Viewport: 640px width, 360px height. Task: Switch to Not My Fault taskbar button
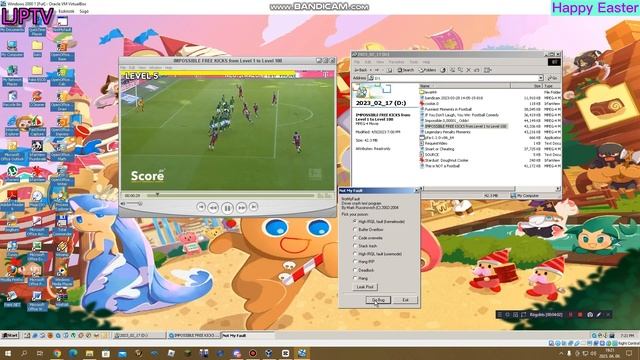click(x=247, y=335)
